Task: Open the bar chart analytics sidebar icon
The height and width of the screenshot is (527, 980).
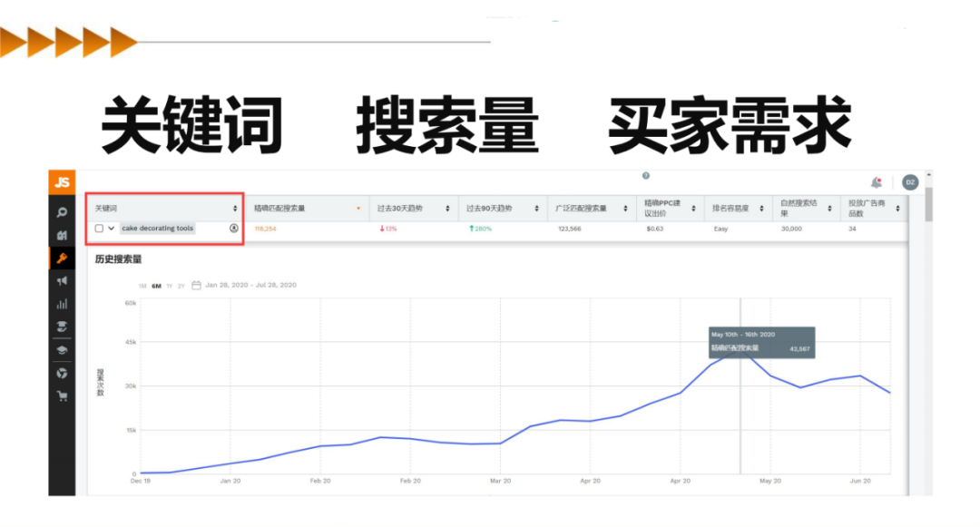Action: pyautogui.click(x=62, y=304)
